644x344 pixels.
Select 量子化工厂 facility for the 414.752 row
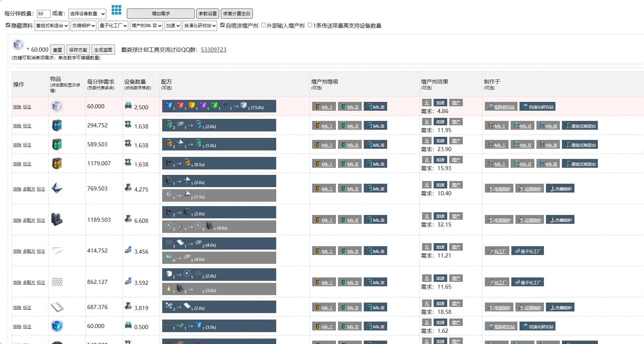(528, 251)
